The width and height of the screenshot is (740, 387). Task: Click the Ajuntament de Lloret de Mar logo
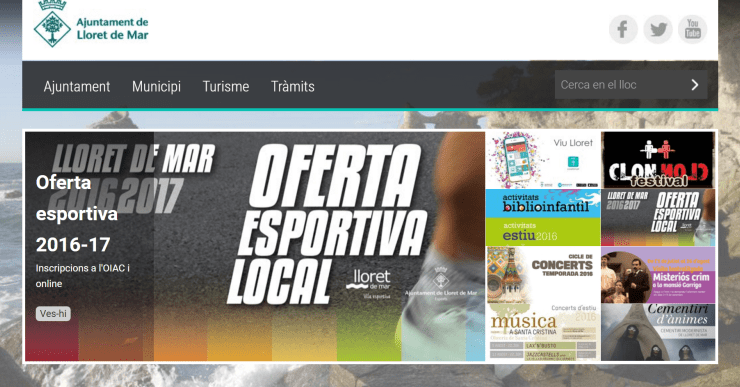pyautogui.click(x=91, y=25)
